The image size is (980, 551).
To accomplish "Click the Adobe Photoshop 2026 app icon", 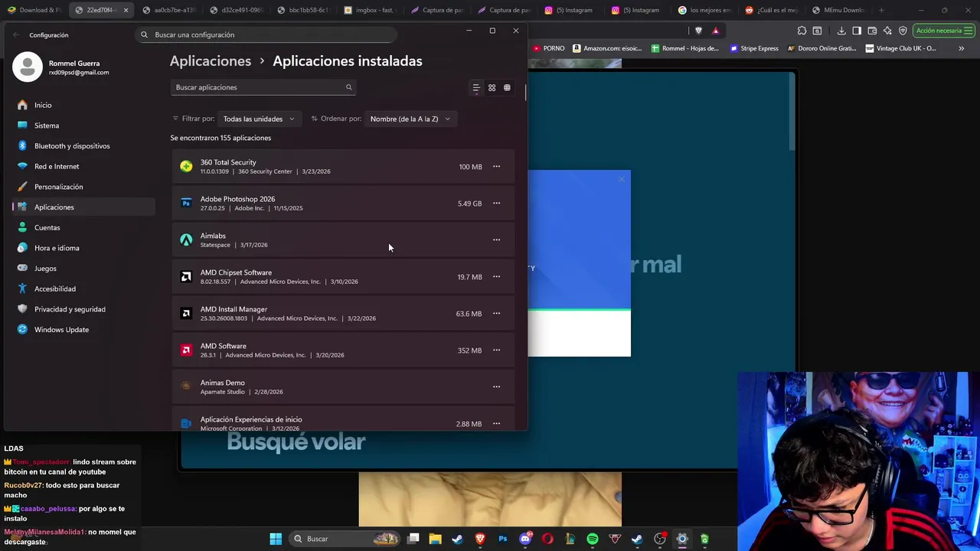I will [186, 203].
